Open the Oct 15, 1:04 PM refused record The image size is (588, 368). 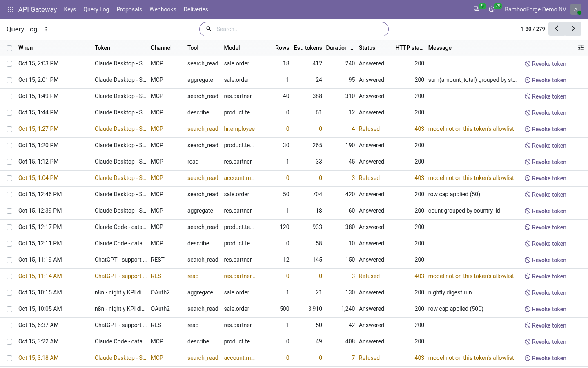pyautogui.click(x=294, y=178)
